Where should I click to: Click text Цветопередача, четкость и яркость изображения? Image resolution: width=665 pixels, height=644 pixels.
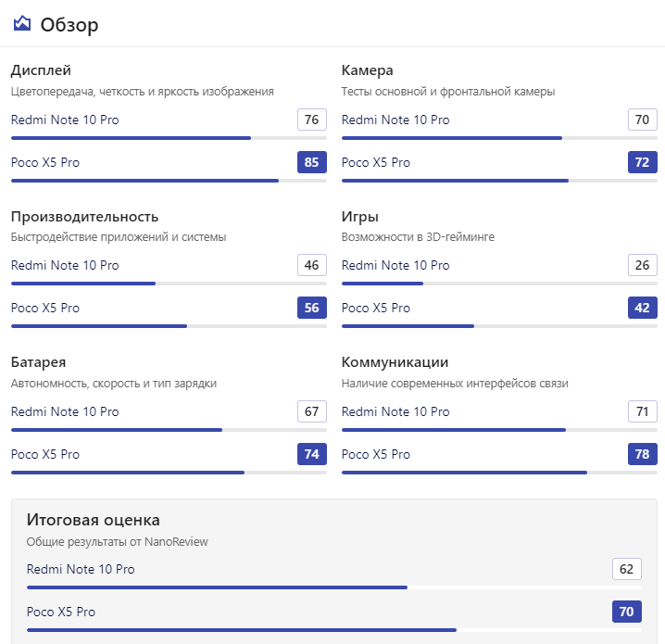tap(142, 91)
